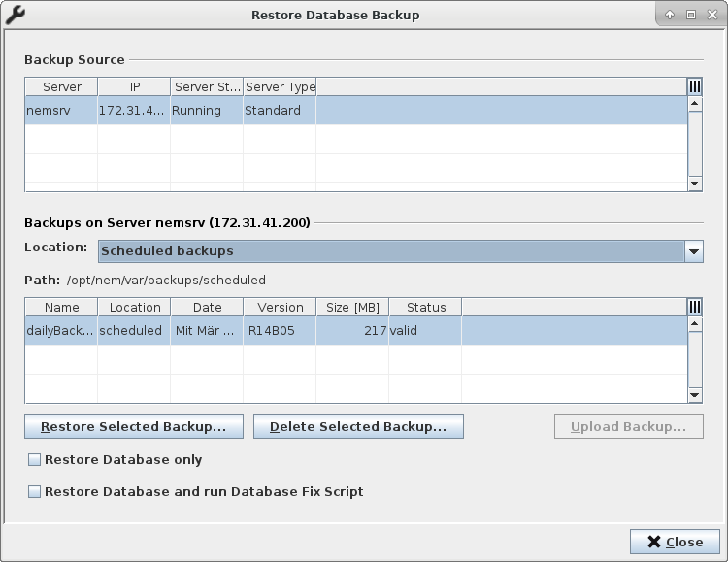
Task: Open column chooser for Backup Source table
Action: tap(695, 86)
